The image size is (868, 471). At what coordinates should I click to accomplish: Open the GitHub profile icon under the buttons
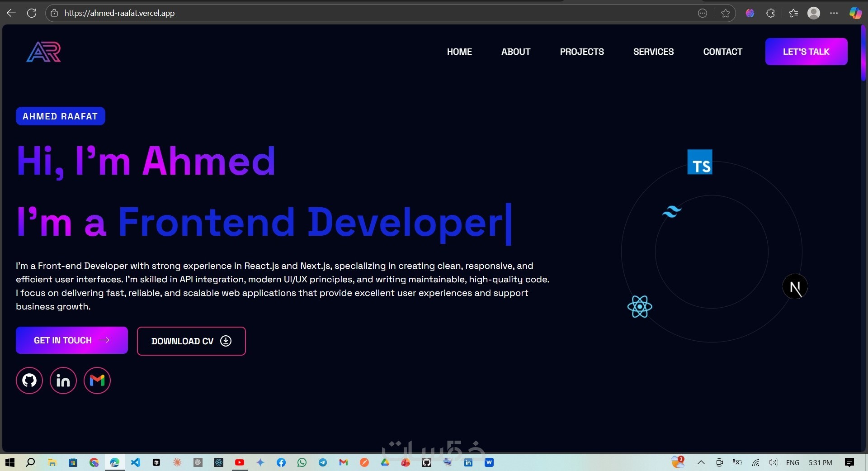(x=29, y=381)
